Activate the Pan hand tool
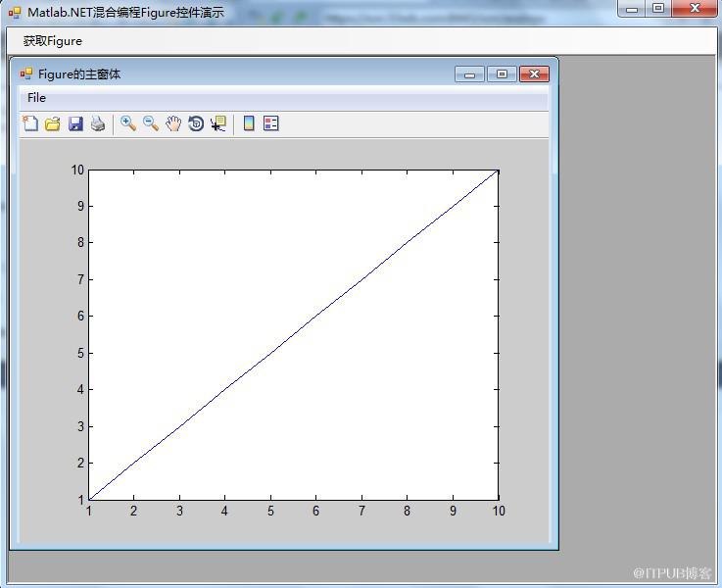The width and height of the screenshot is (722, 588). tap(173, 123)
